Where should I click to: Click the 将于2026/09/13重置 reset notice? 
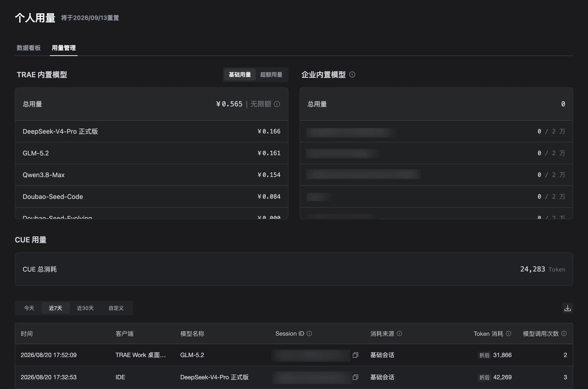pos(90,18)
